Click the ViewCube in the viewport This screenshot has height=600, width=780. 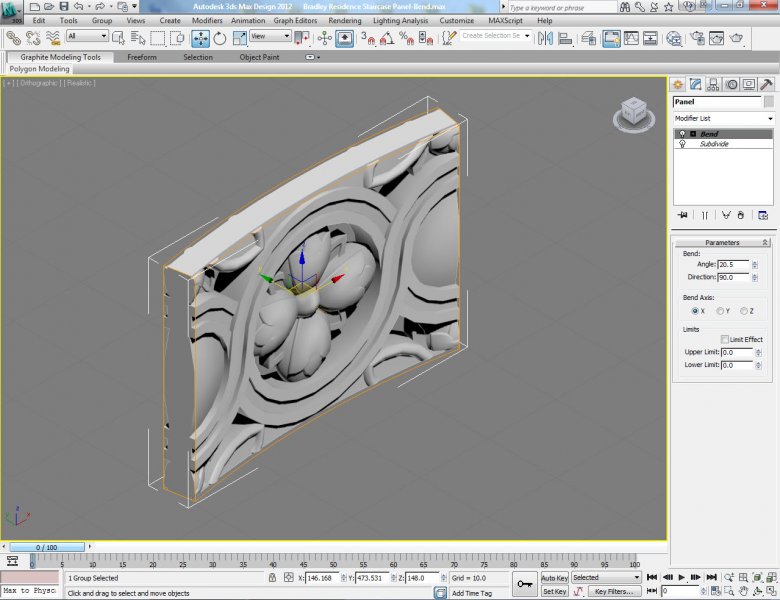coord(633,113)
